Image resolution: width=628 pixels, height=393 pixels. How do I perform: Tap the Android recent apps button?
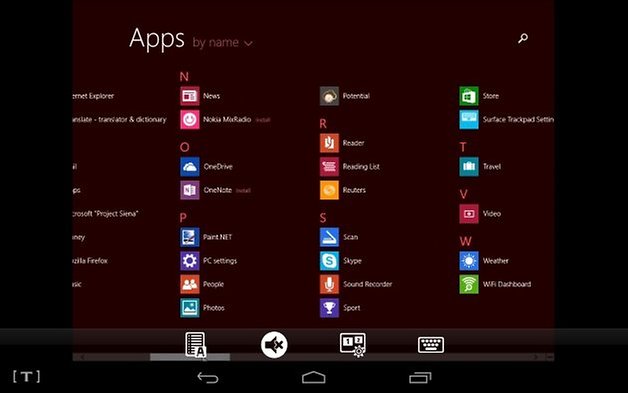(x=420, y=377)
